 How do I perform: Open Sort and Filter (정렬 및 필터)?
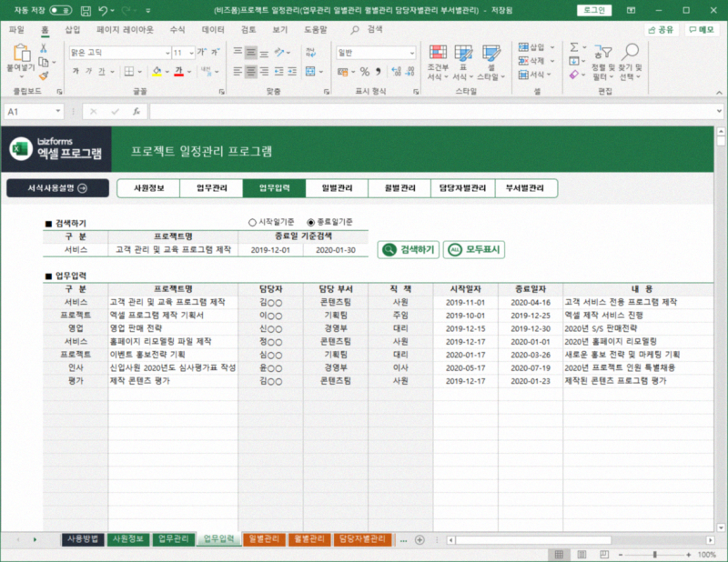click(x=602, y=63)
